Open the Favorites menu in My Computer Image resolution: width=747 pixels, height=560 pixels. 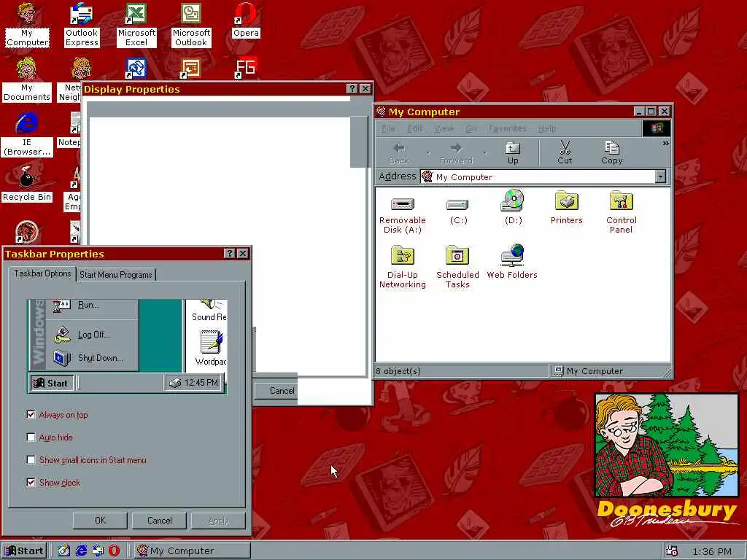(x=508, y=128)
